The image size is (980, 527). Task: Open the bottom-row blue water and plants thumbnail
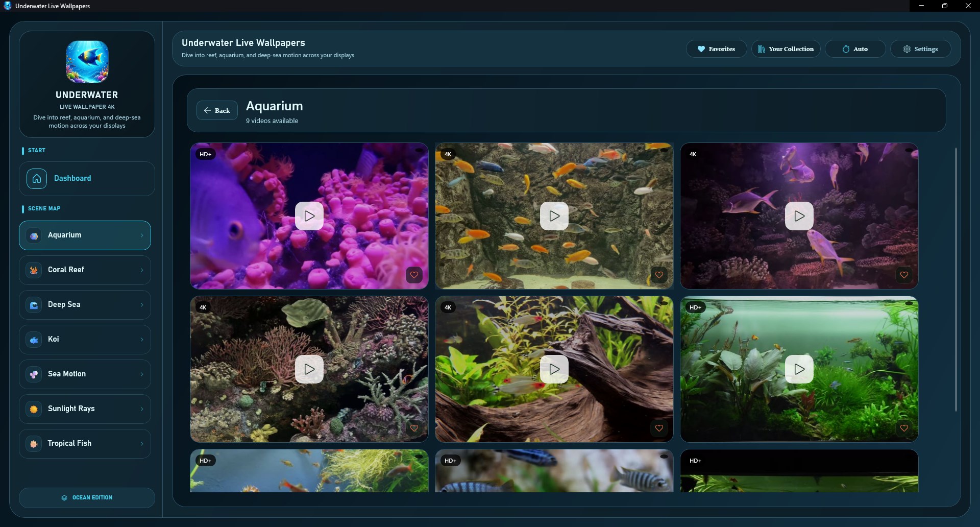click(309, 471)
